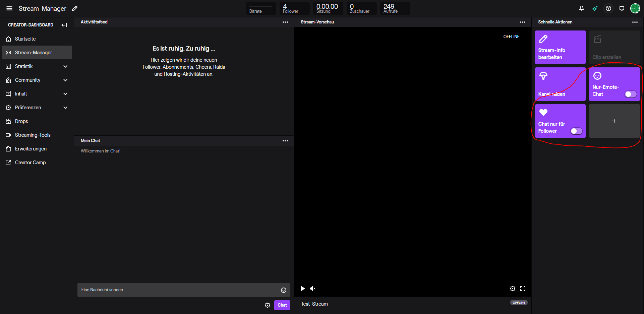
Task: Select Stream-Manager in sidebar
Action: click(x=37, y=53)
